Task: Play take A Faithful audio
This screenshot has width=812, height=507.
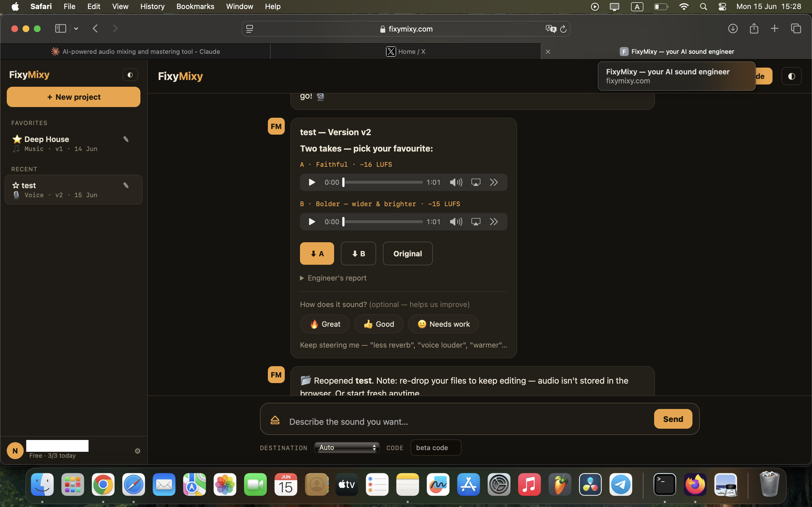Action: pos(312,182)
